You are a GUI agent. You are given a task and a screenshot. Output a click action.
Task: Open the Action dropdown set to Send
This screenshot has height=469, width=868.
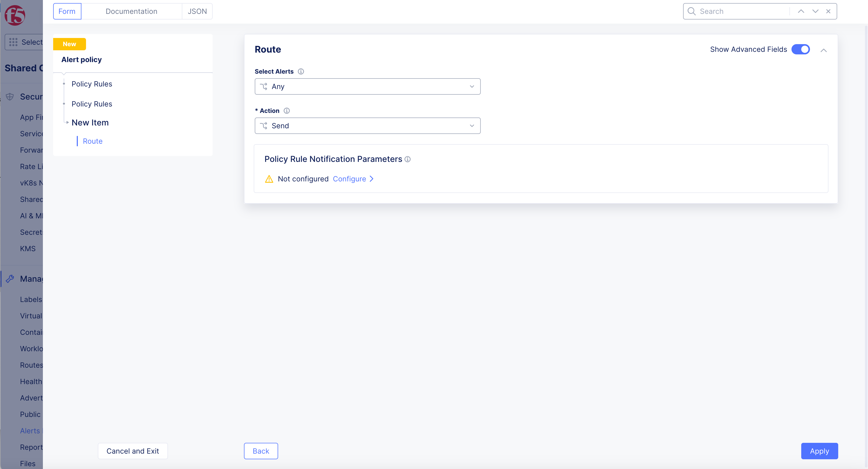point(367,126)
